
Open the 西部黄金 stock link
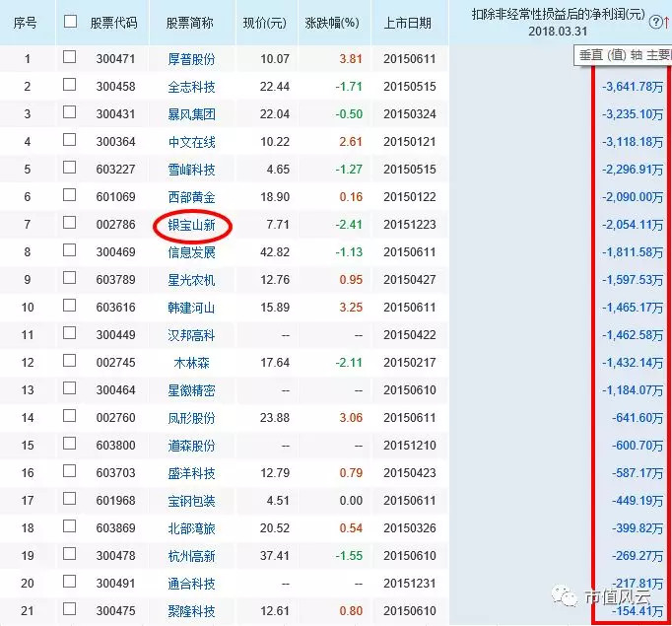(191, 197)
